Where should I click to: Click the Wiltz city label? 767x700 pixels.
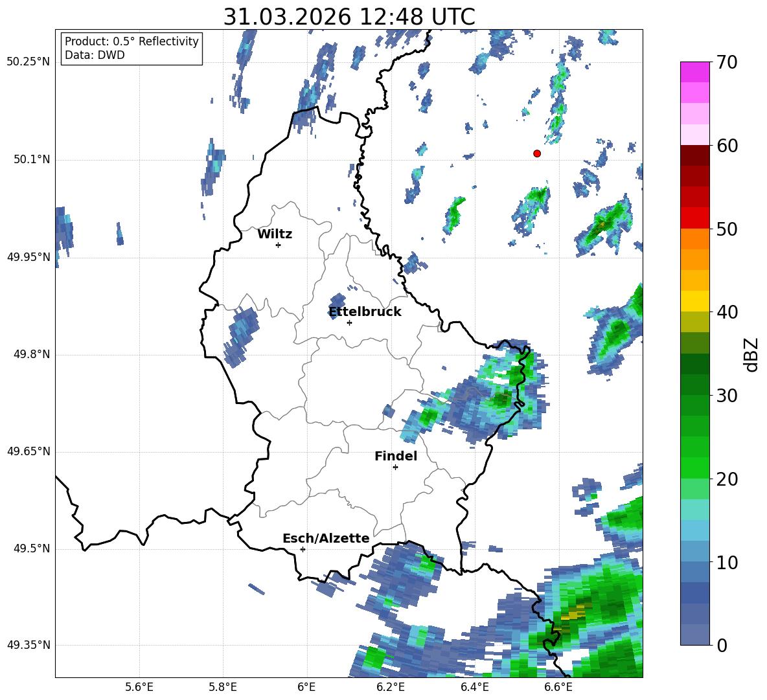(275, 234)
